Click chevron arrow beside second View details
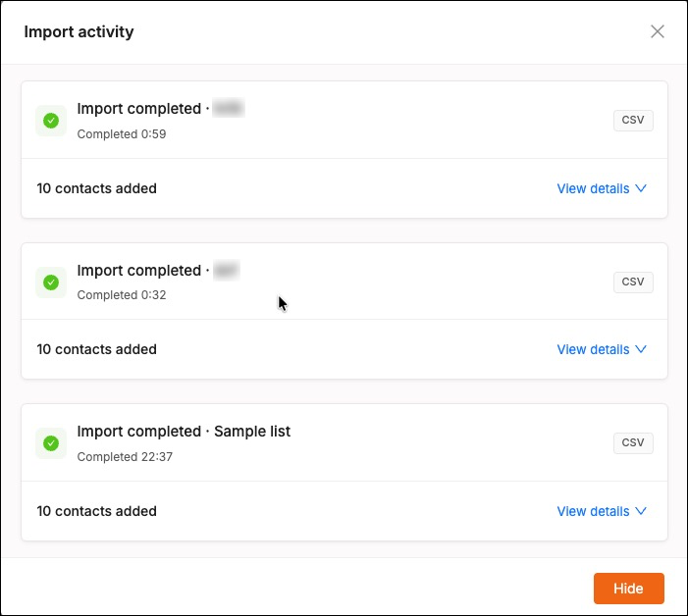688x616 pixels. pos(641,349)
